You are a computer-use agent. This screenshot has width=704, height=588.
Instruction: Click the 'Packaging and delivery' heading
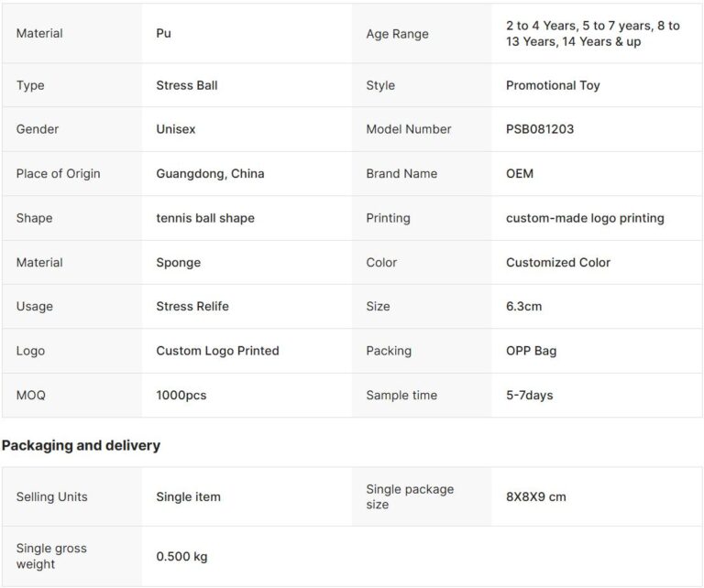click(x=81, y=445)
